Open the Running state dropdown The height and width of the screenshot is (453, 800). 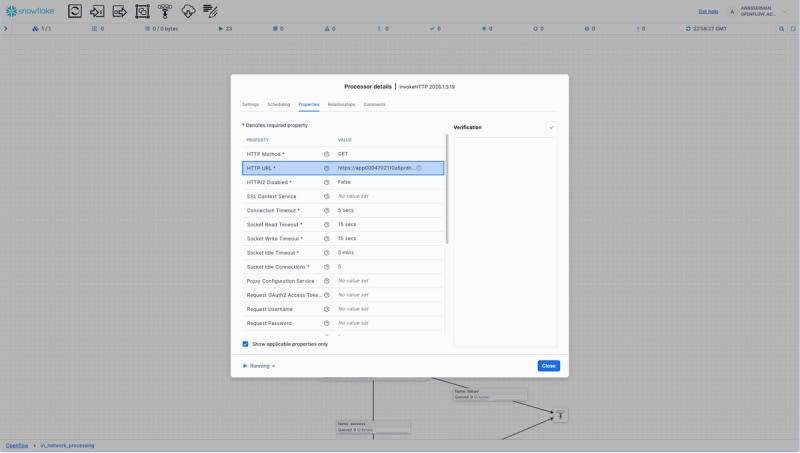[x=260, y=366]
